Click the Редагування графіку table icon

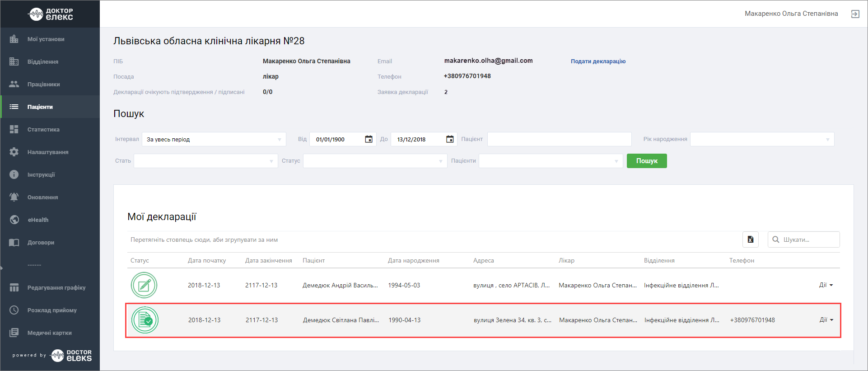click(x=14, y=287)
